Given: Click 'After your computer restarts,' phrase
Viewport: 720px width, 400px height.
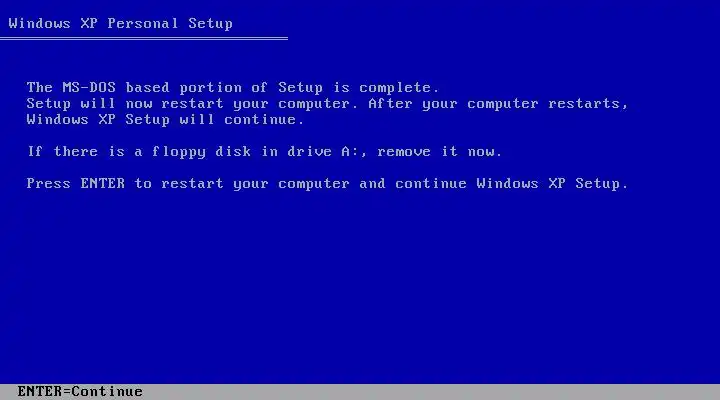Looking at the screenshot, I should [x=498, y=104].
